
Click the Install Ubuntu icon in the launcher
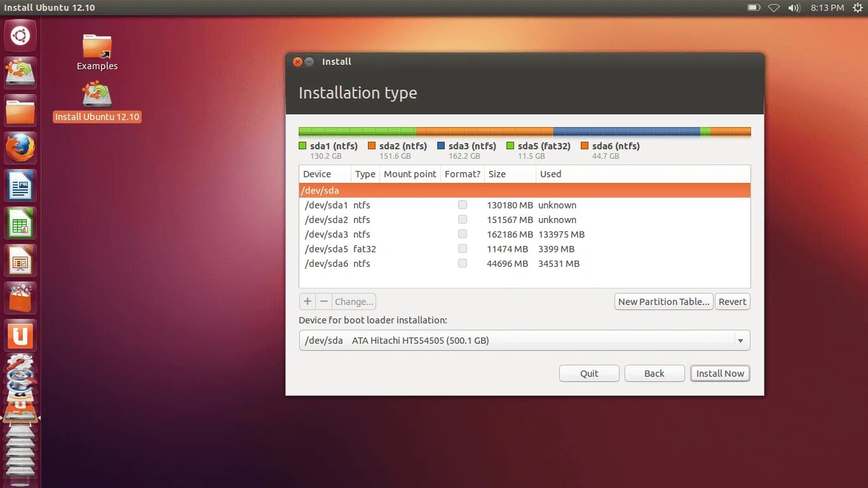click(20, 73)
